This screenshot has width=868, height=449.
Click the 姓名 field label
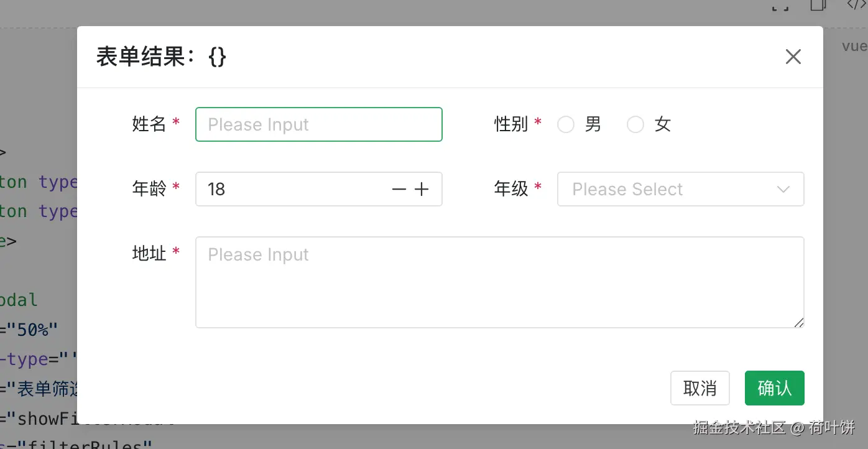click(149, 124)
